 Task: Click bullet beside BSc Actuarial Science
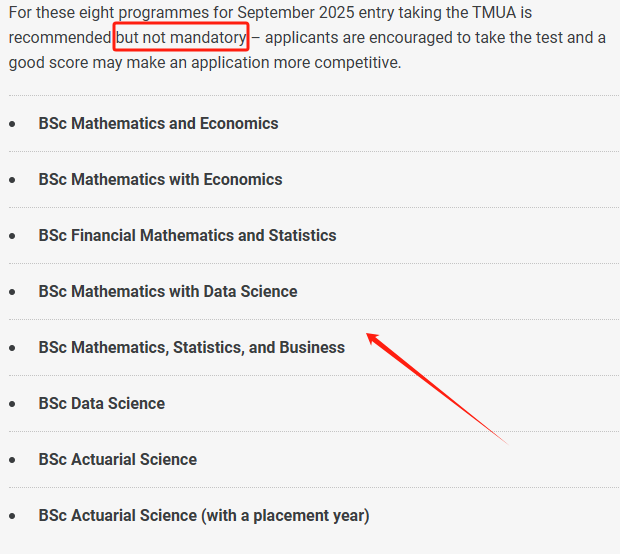click(12, 460)
